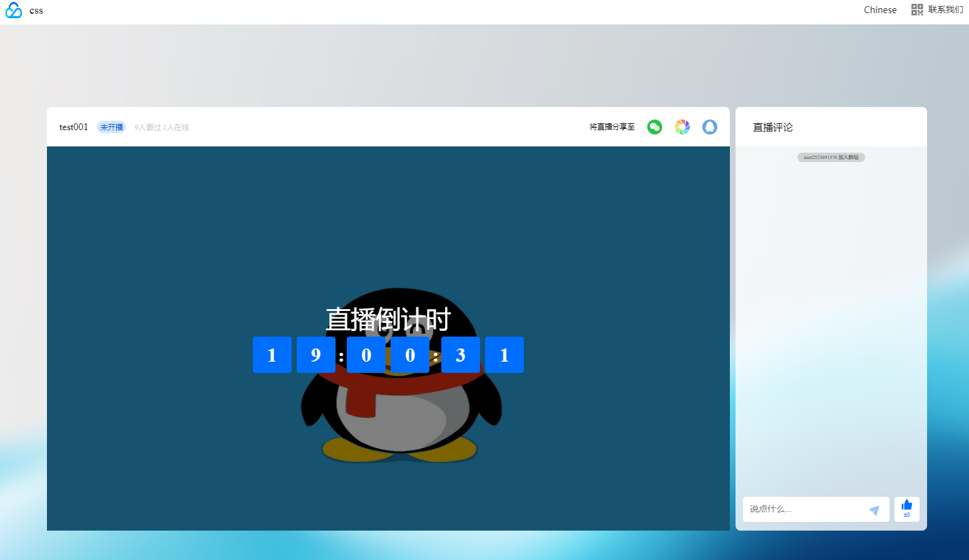Send the comment with paper plane icon
Image resolution: width=969 pixels, height=560 pixels.
tap(874, 510)
